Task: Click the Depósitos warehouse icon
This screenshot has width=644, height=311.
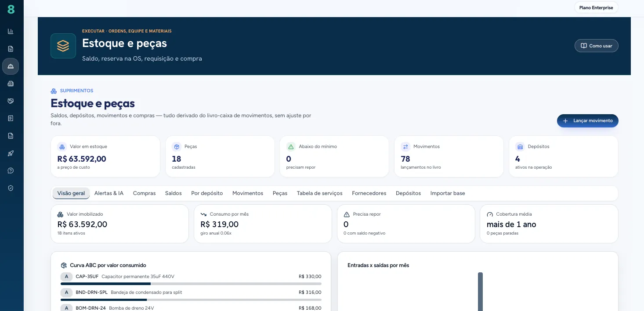Action: (x=520, y=147)
